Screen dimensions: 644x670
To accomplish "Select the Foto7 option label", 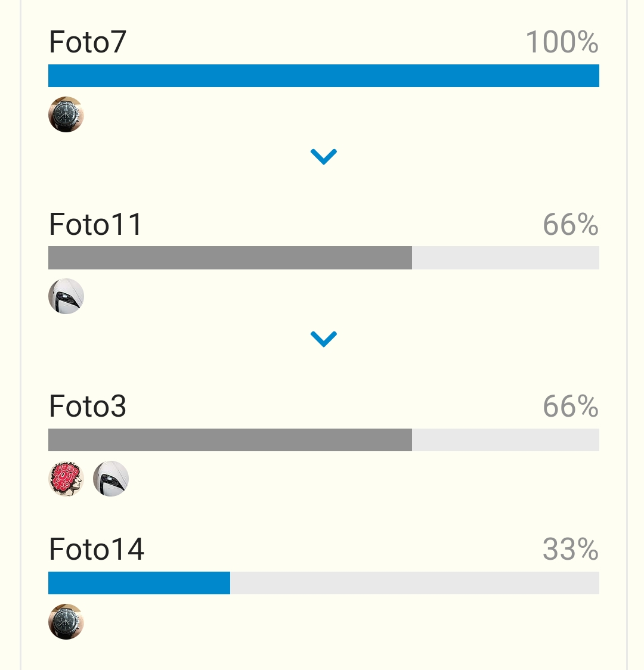I will [88, 42].
